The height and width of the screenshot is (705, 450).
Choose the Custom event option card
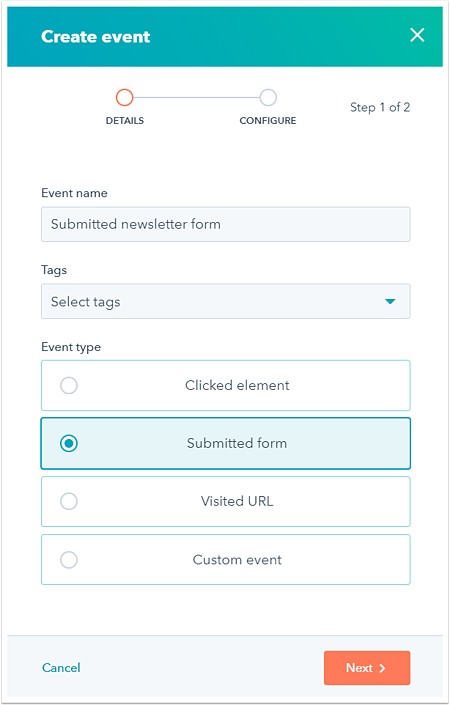pos(226,560)
